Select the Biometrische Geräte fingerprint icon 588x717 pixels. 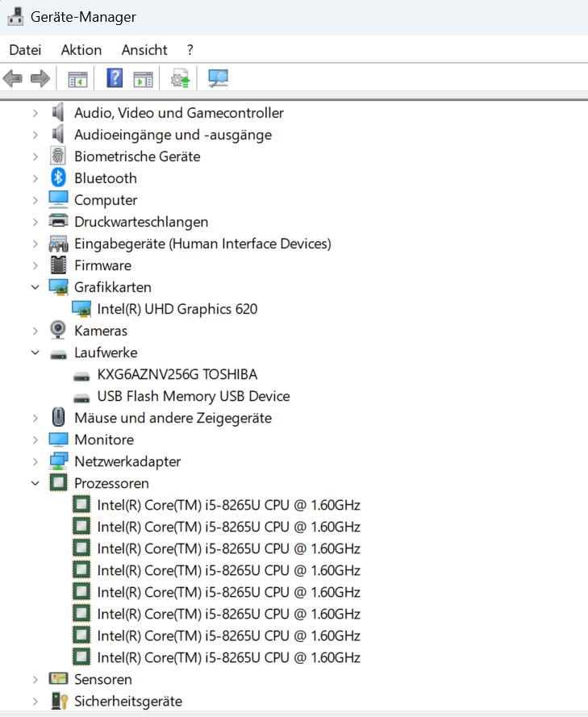click(58, 156)
